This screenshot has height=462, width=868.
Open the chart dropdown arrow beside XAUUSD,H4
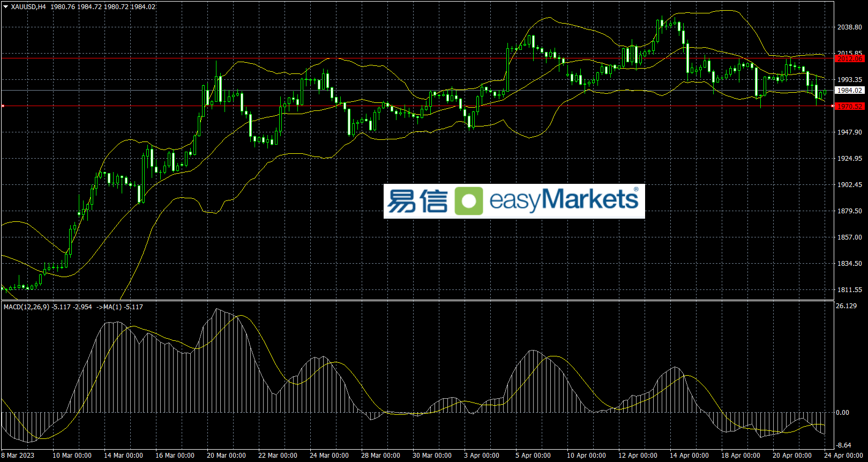pos(6,7)
